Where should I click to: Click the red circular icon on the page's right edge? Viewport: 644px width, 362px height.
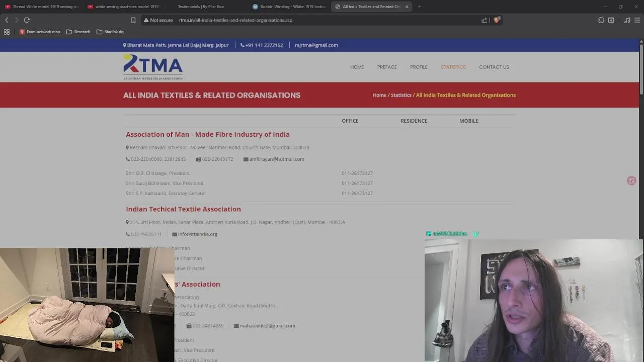pos(631,180)
